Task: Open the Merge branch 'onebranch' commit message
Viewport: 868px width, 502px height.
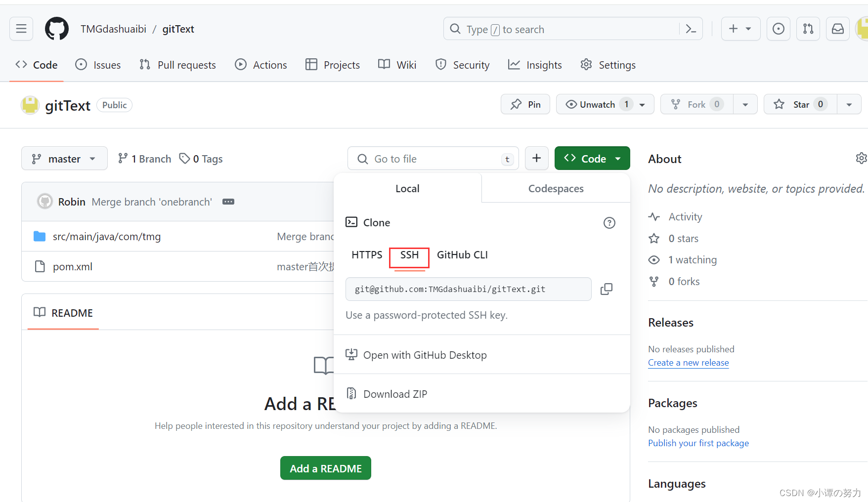Action: [152, 202]
